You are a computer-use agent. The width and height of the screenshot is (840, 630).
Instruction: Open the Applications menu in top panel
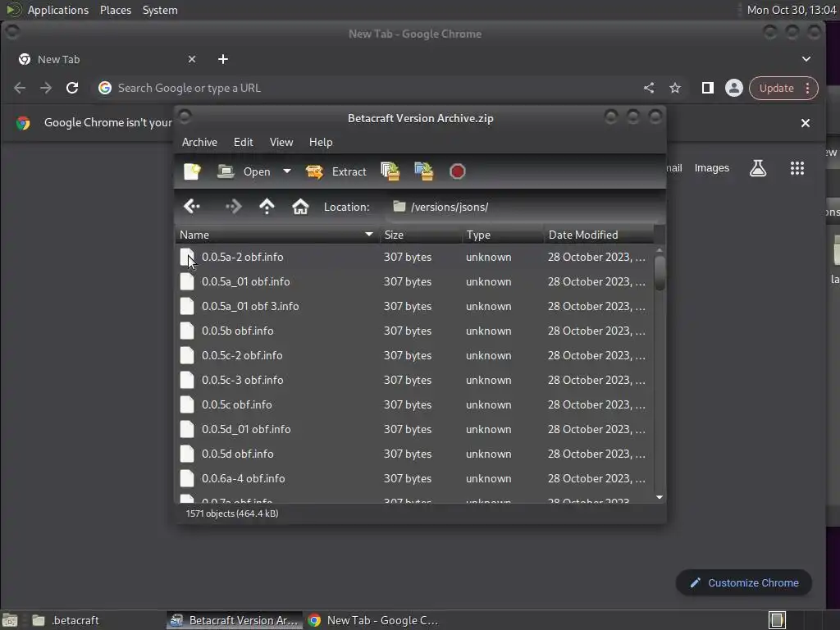58,10
